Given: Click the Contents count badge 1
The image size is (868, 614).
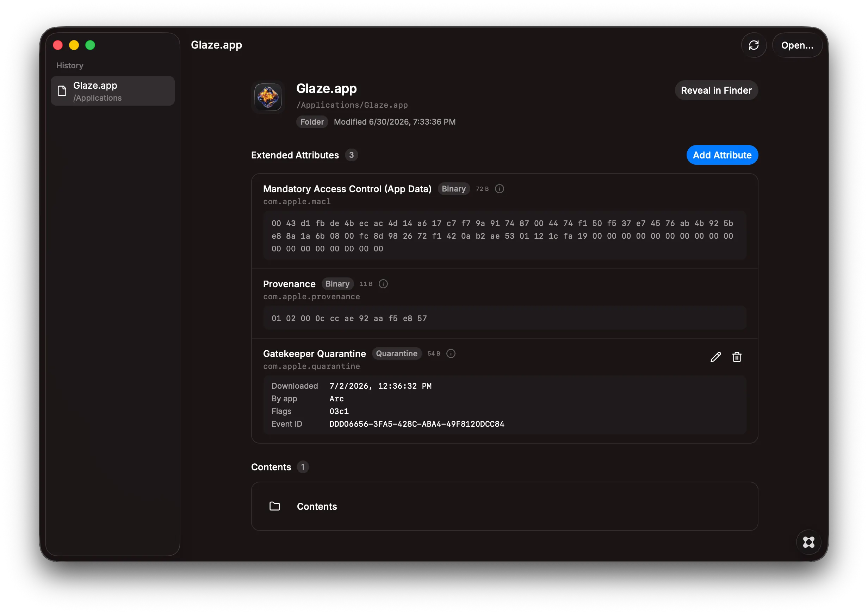Looking at the screenshot, I should click(303, 467).
